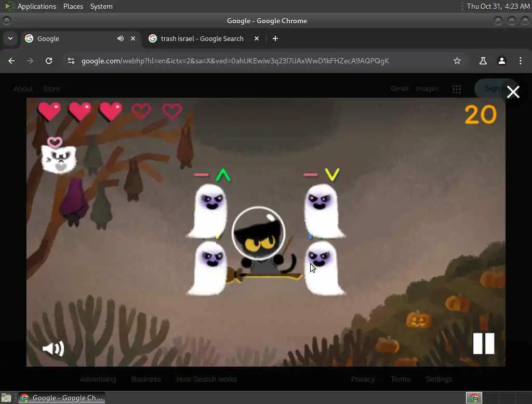Click the yellow V spell symbol
Screen dimensions: 532x404
tap(332, 174)
